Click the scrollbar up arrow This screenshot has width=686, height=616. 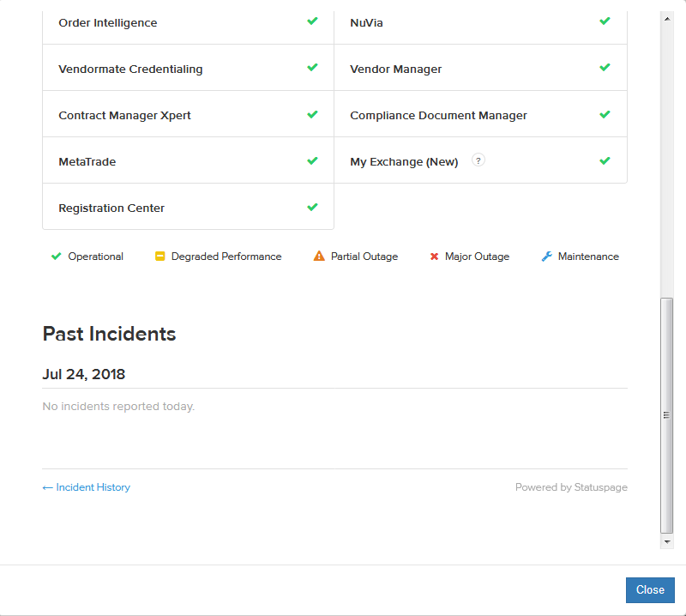click(x=667, y=16)
